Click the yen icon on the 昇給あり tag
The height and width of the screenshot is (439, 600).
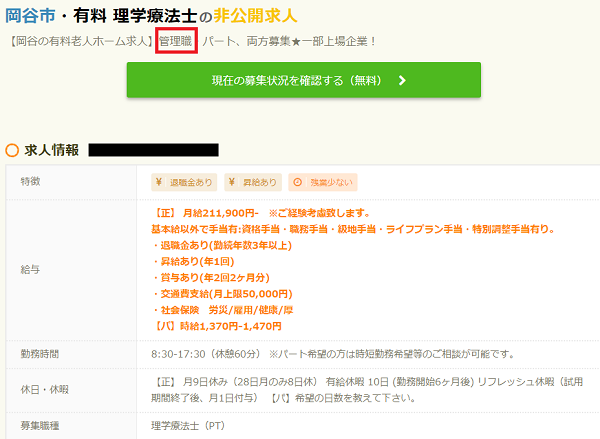232,182
